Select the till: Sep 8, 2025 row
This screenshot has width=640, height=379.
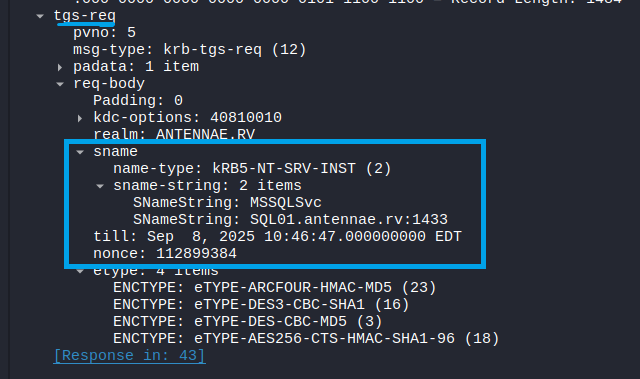[277, 236]
